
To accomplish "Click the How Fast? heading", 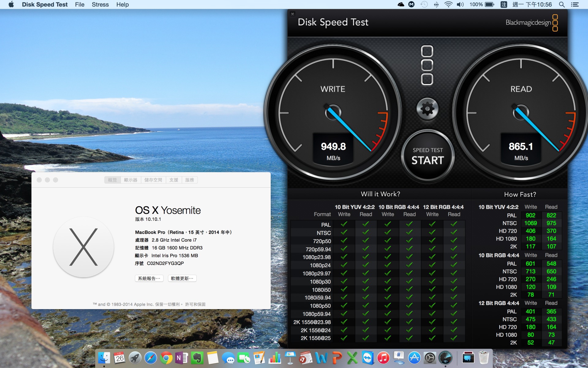I will tap(520, 194).
